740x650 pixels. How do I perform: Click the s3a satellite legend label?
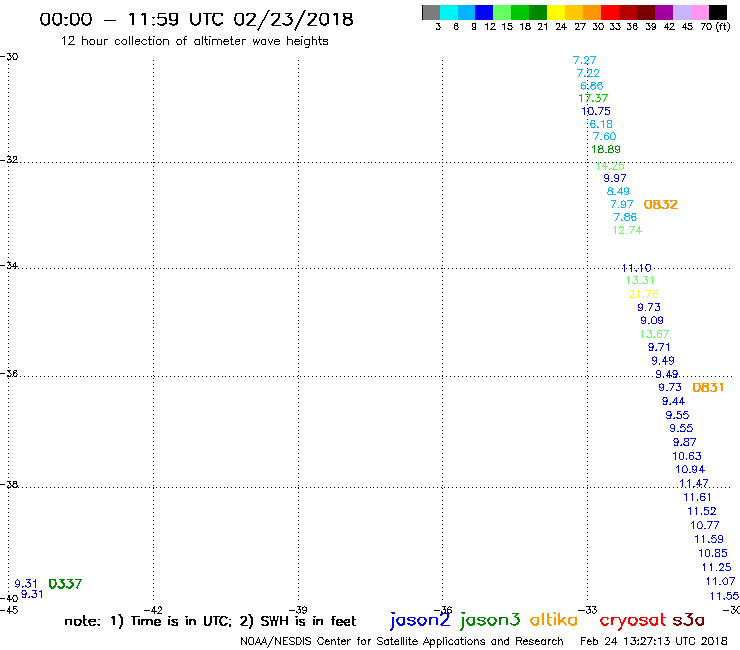pyautogui.click(x=689, y=620)
